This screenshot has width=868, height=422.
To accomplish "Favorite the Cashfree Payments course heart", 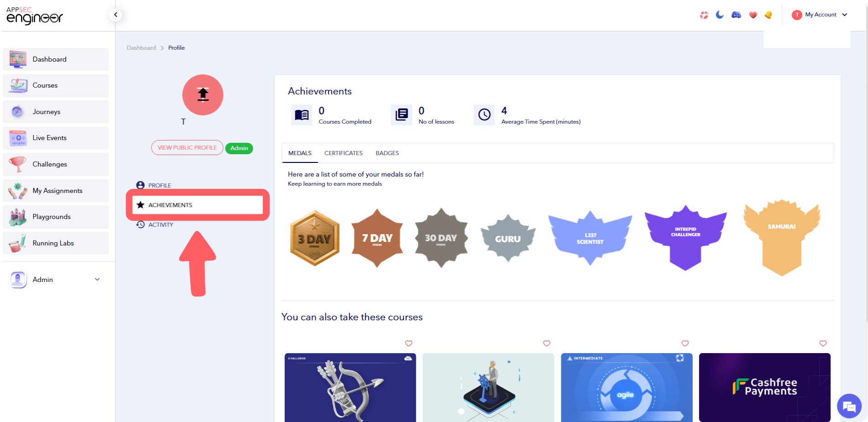I will (823, 344).
